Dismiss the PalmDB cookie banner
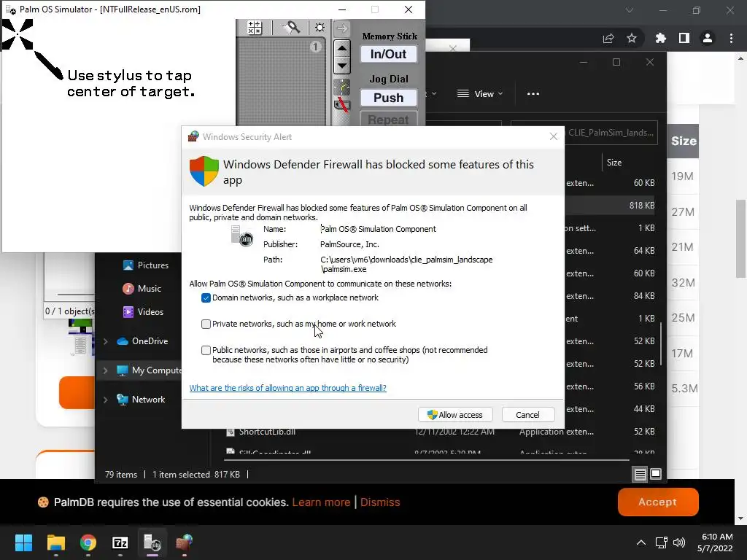 [x=380, y=502]
